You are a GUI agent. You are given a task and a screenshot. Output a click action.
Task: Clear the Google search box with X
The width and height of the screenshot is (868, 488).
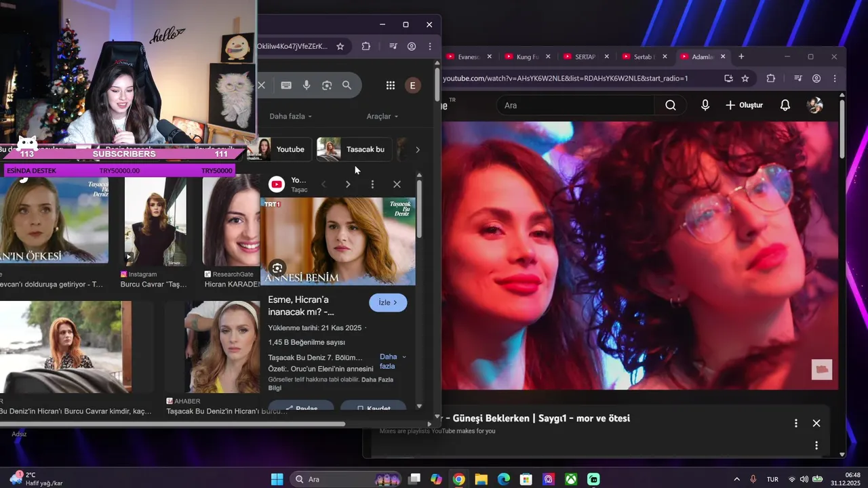click(x=261, y=85)
